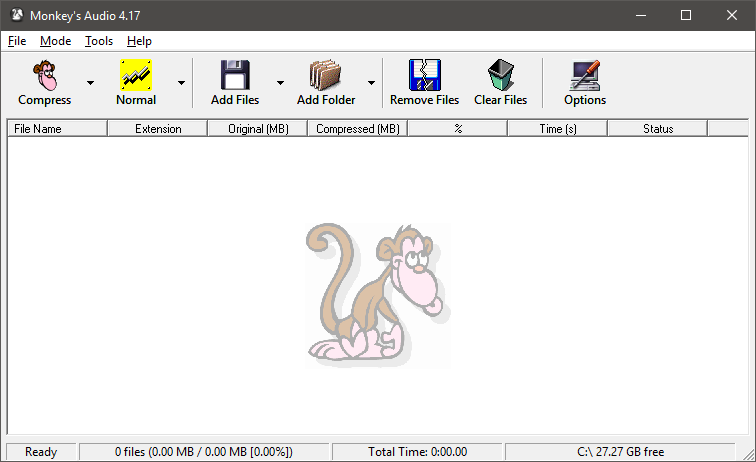Click the Clear Files trash bin icon
Screen dimensions: 756x462
[x=500, y=75]
